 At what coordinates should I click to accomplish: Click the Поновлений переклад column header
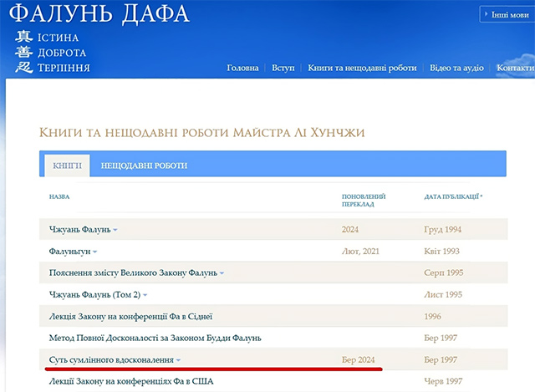click(x=364, y=201)
